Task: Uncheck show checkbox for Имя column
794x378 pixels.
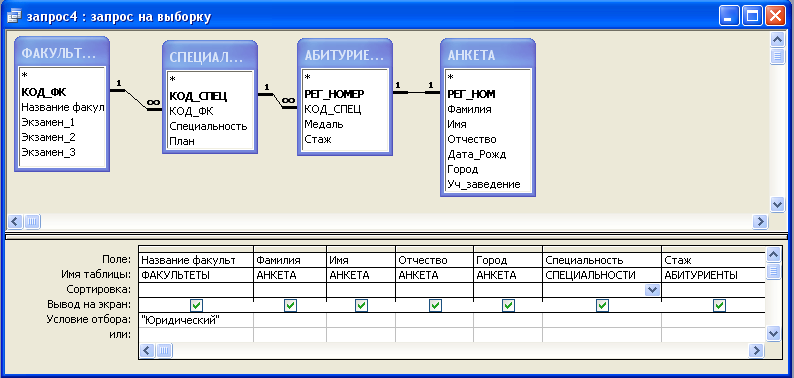Action: 361,305
